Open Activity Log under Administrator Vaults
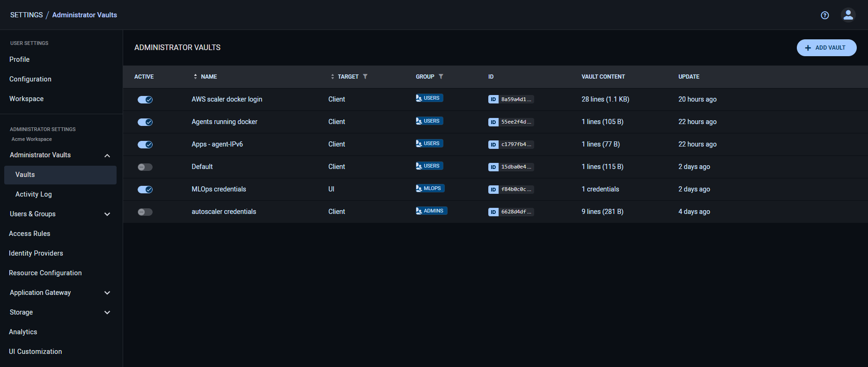868x367 pixels. 34,194
